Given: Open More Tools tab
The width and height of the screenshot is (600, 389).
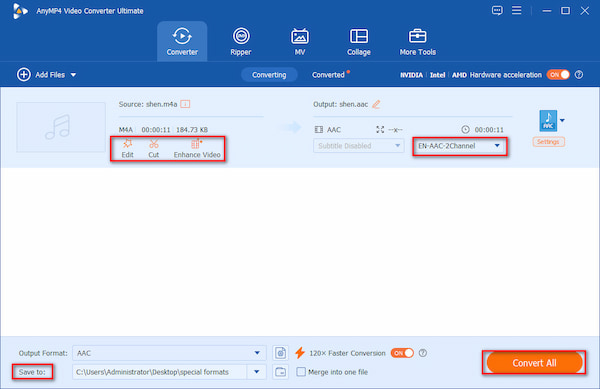Looking at the screenshot, I should (x=417, y=41).
